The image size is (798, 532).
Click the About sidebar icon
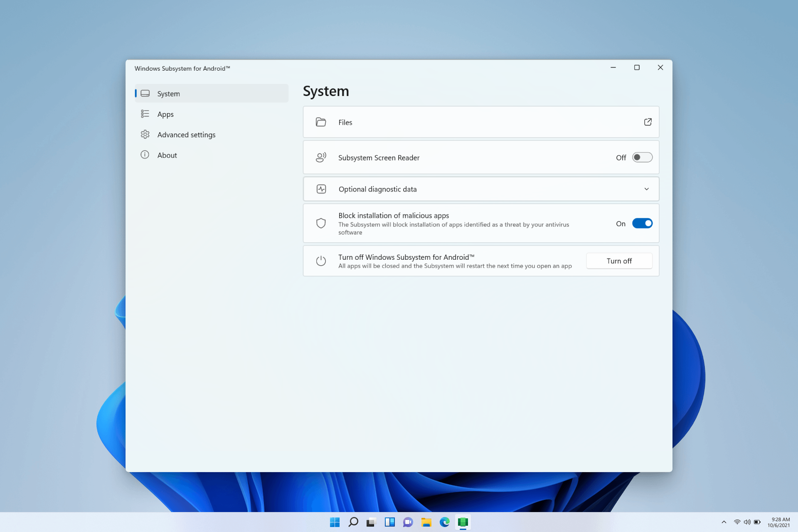pyautogui.click(x=144, y=155)
